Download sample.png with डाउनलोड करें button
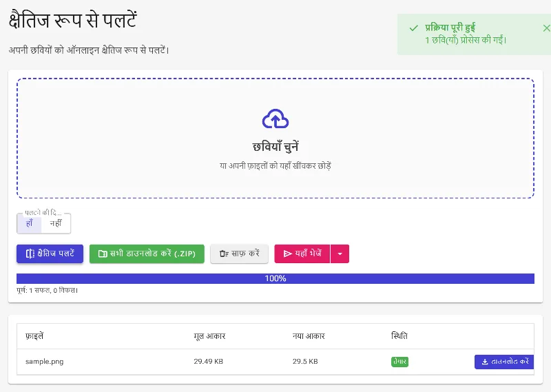This screenshot has height=392, width=551. point(504,362)
